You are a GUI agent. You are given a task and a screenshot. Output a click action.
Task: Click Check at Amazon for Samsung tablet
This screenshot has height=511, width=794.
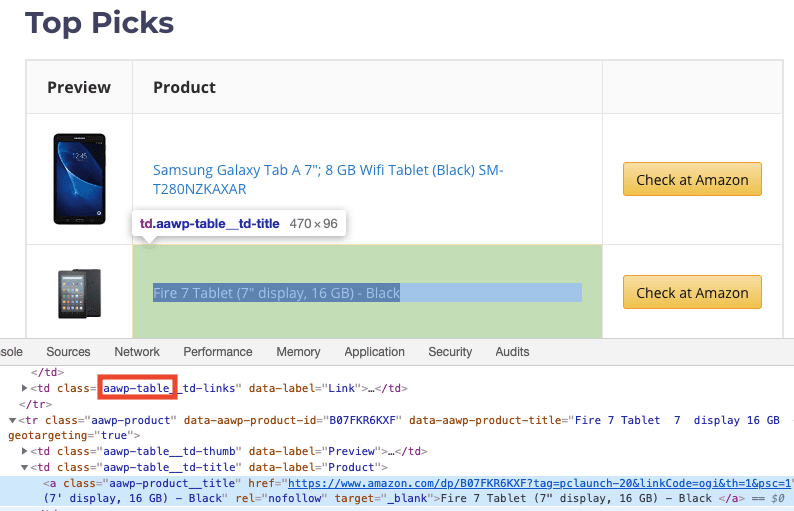coord(692,180)
